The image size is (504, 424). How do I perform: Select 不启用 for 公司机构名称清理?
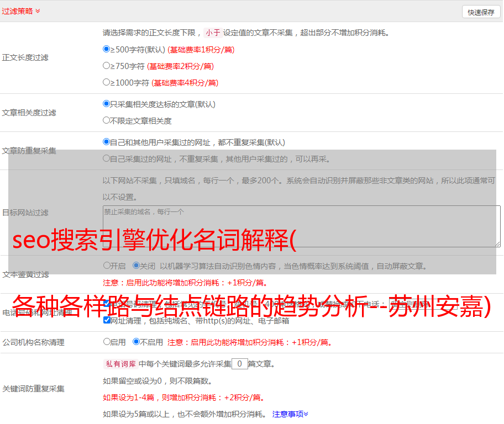click(136, 341)
